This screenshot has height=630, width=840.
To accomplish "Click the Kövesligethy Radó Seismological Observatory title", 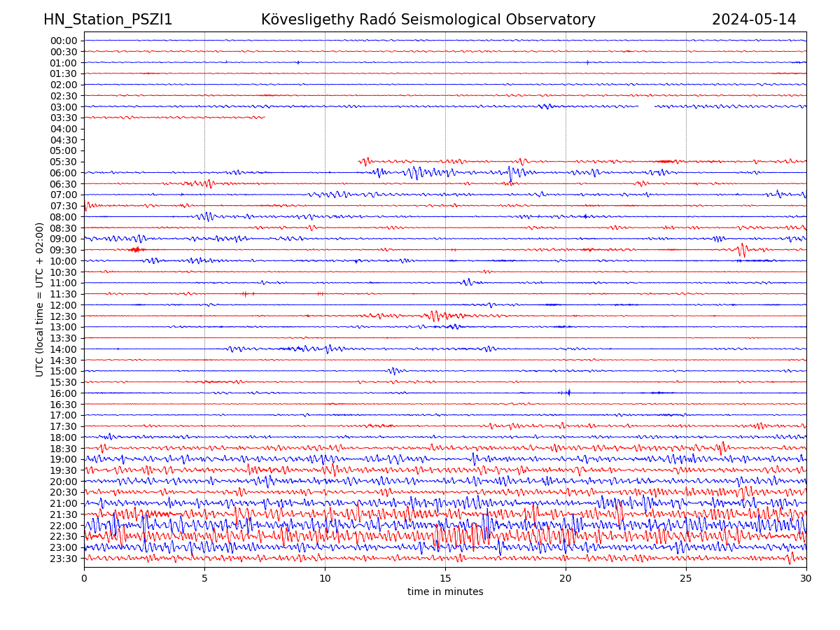I will tap(428, 20).
